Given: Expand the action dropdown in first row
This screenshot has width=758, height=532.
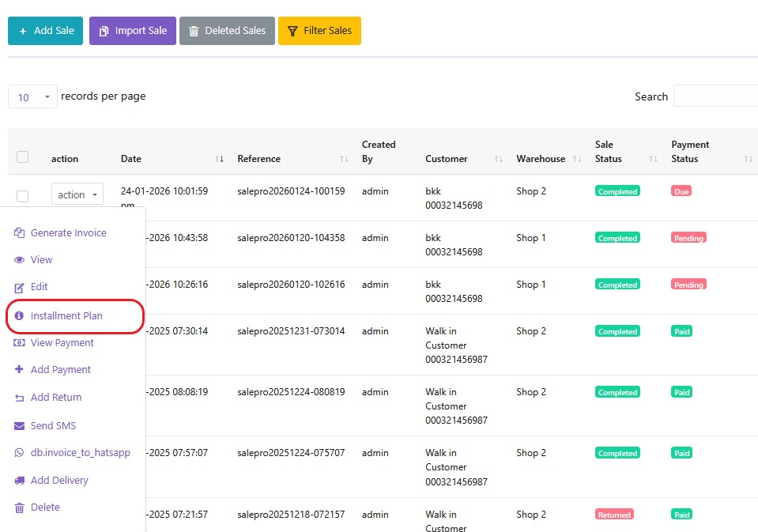Looking at the screenshot, I should click(x=77, y=194).
